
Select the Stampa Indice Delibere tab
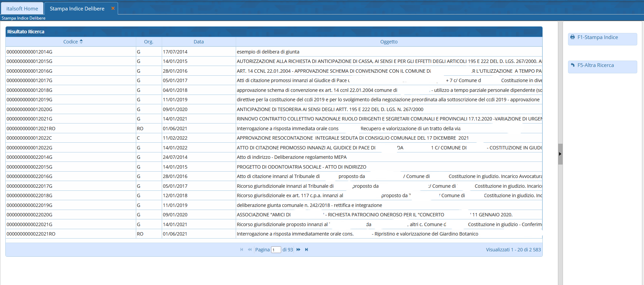[77, 8]
